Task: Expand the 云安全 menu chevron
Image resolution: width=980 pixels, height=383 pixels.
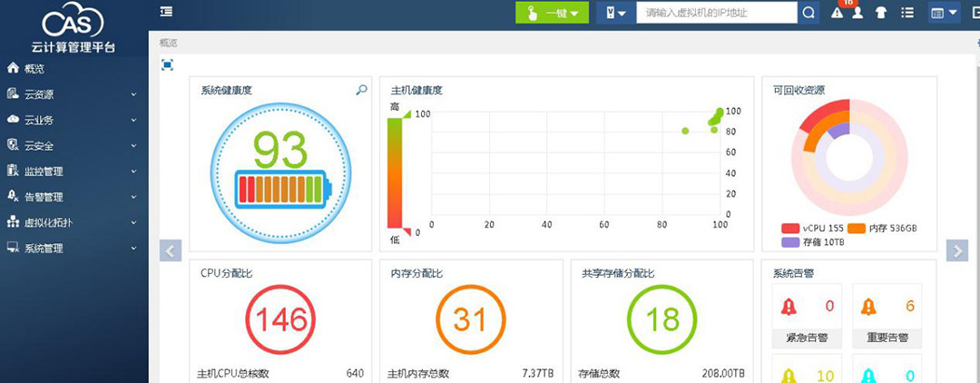Action: click(133, 145)
